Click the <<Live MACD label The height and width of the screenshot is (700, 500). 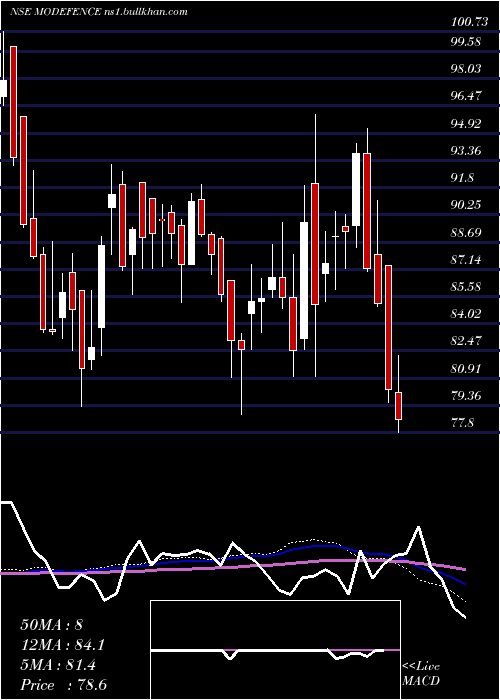click(x=421, y=674)
